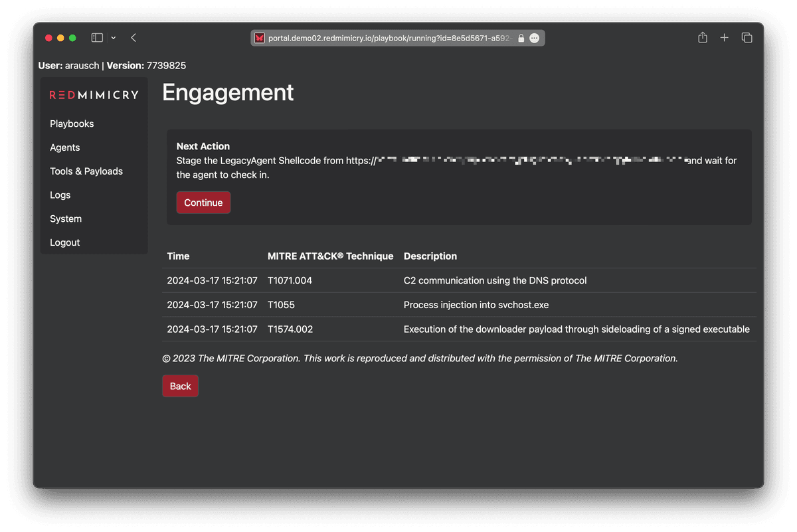Screen dimensions: 797x532
Task: Click 'C2 communication using the DNS protocol'
Action: [x=495, y=281]
